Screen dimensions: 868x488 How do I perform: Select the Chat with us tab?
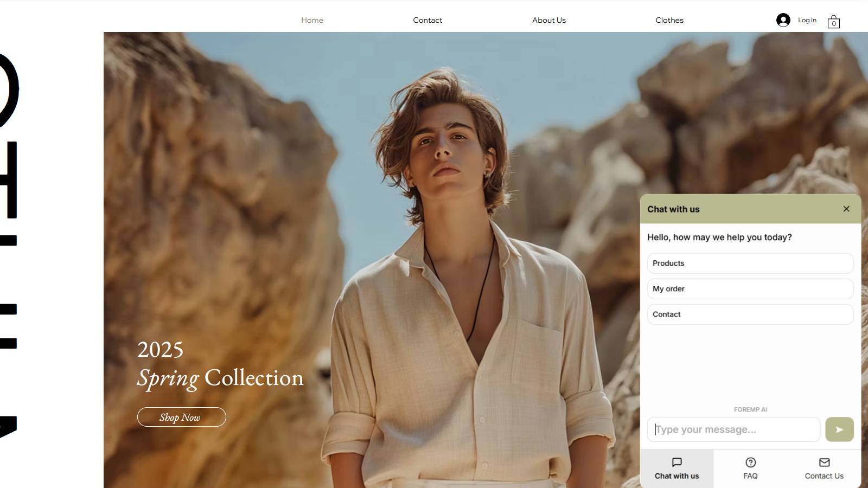click(x=677, y=468)
